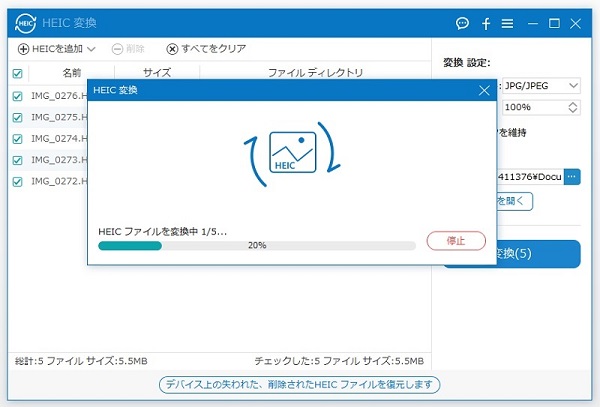Select the IMG_0275 file row
Viewport: 600px width, 407px height.
pos(49,117)
